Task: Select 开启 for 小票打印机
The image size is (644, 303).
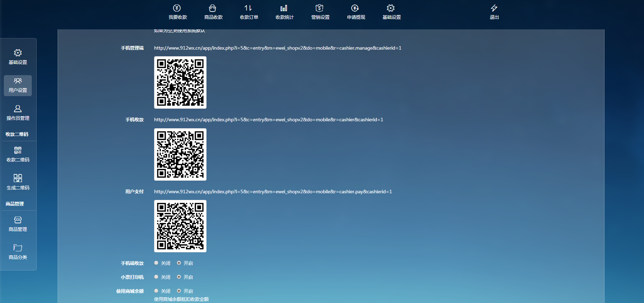Action: click(179, 277)
